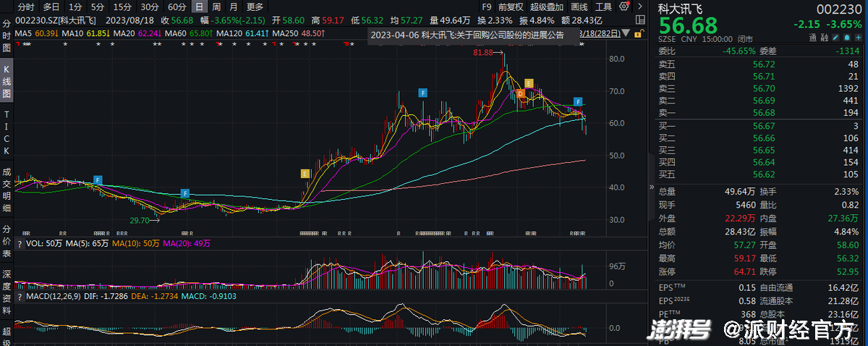This screenshot has width=868, height=346.
Task: Click the blue F marker near 70.0
Action: pyautogui.click(x=423, y=93)
